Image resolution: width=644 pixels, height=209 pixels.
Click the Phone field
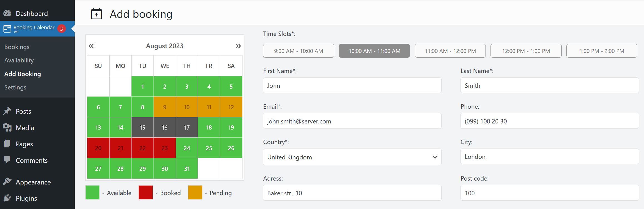pos(550,121)
